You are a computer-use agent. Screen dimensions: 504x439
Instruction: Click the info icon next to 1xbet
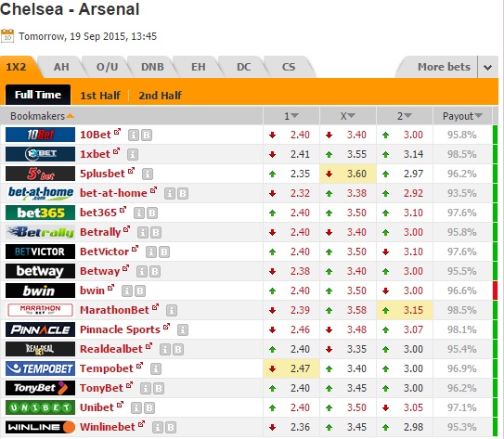(133, 155)
